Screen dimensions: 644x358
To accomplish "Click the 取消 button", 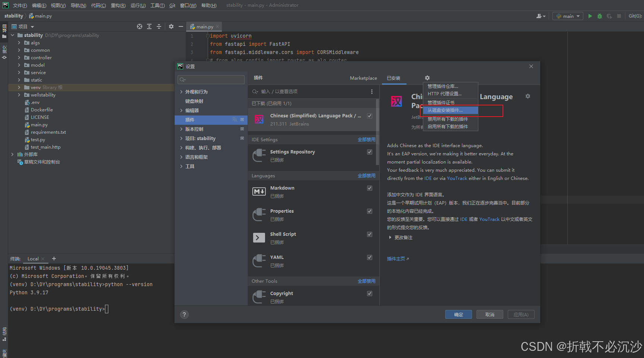I will (490, 314).
